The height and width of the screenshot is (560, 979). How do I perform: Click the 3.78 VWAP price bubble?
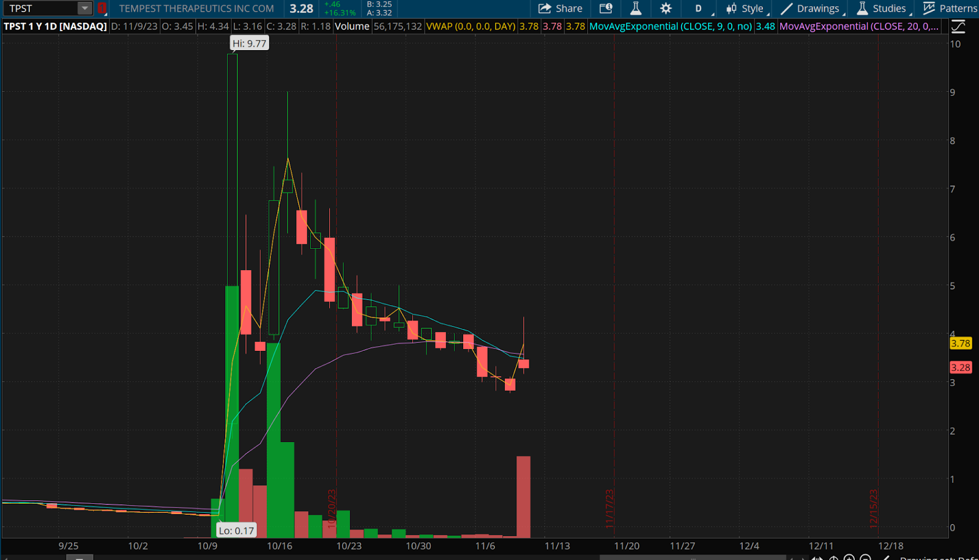point(960,344)
